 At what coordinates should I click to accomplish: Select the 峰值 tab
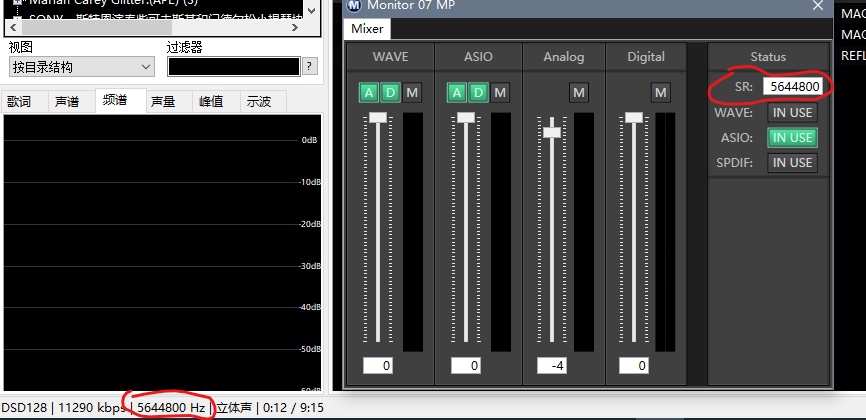tap(211, 101)
